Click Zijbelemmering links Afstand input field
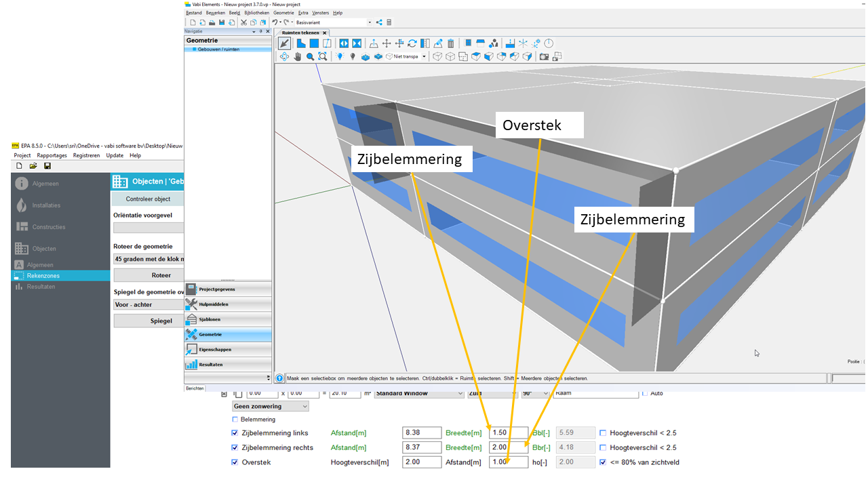 (x=421, y=433)
